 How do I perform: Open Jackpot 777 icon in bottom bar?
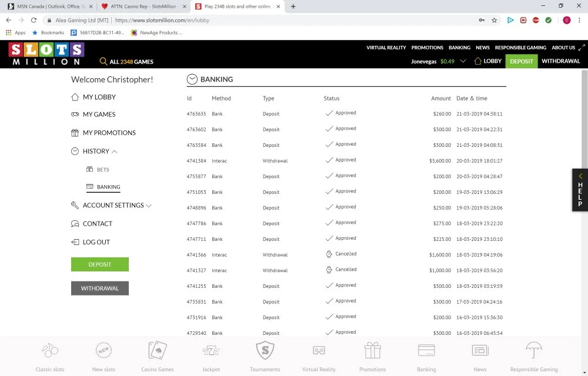211,351
